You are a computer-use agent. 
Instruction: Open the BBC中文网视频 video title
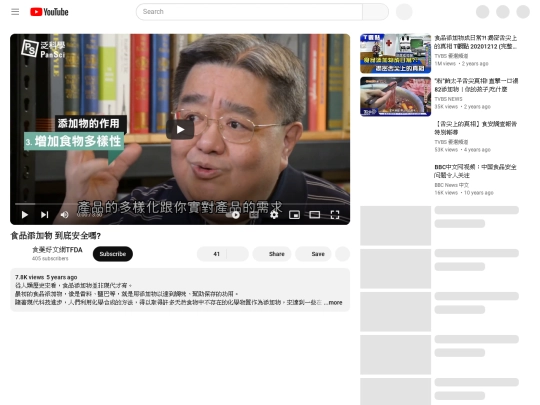tap(475, 171)
